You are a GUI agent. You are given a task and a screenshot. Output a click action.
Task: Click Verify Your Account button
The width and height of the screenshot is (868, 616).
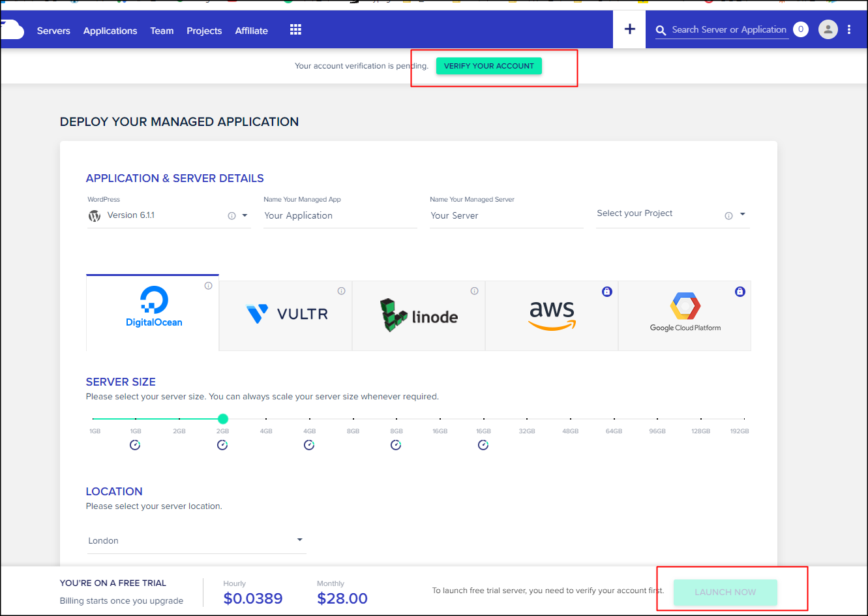489,66
